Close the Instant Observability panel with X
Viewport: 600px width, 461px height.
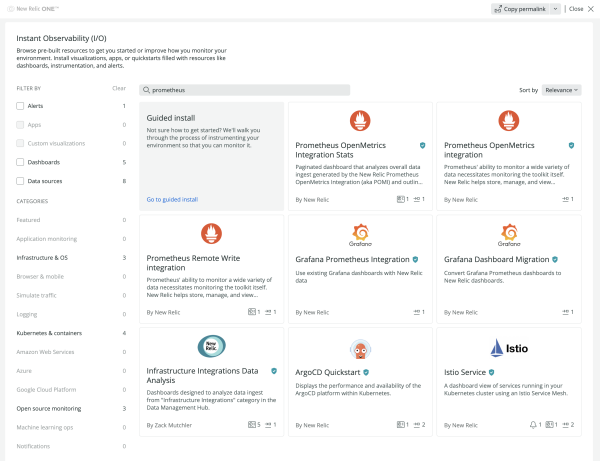[591, 9]
